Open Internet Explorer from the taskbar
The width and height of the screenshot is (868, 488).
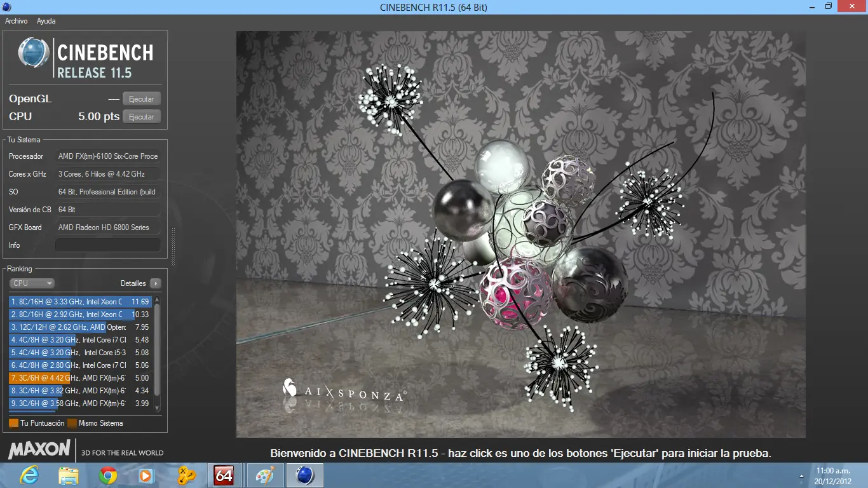pyautogui.click(x=29, y=475)
